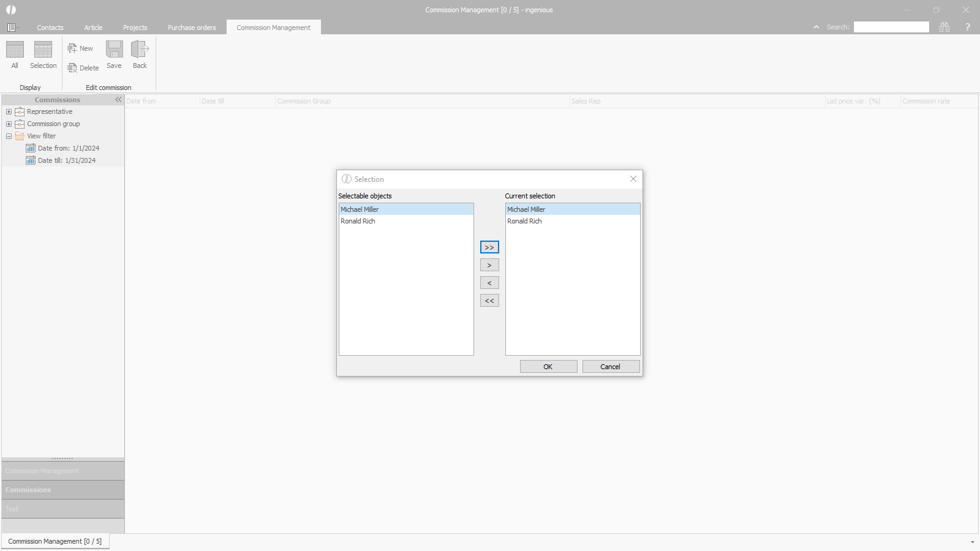The height and width of the screenshot is (551, 980).
Task: Open the Purchase orders tab
Action: 192,28
